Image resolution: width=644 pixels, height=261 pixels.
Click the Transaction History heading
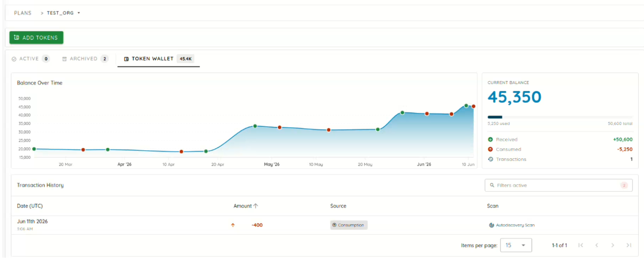pos(40,185)
